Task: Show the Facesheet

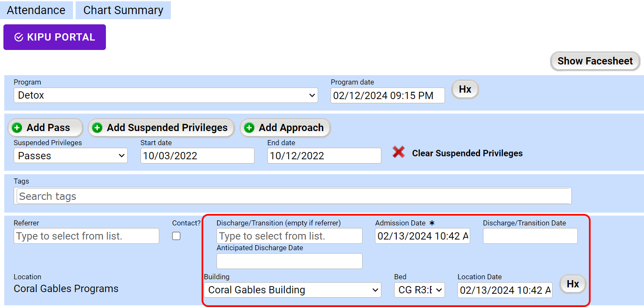Action: [x=595, y=61]
